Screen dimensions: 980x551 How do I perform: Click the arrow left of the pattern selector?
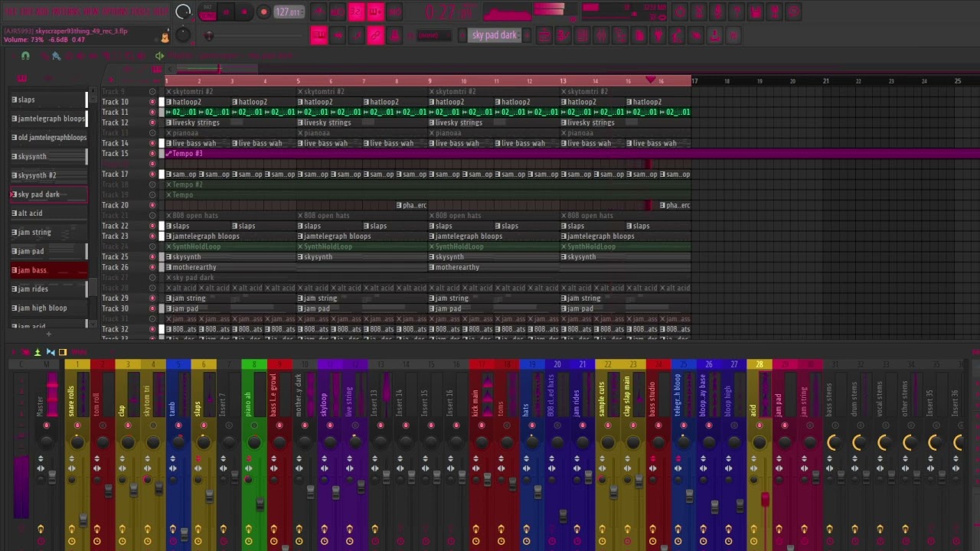pyautogui.click(x=462, y=35)
